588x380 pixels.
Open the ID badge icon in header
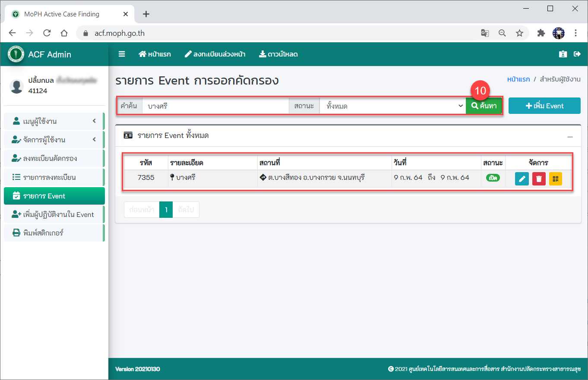(x=562, y=54)
